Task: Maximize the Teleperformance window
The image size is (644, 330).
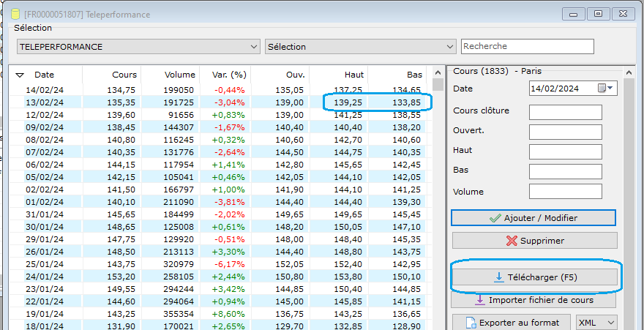Action: 599,14
